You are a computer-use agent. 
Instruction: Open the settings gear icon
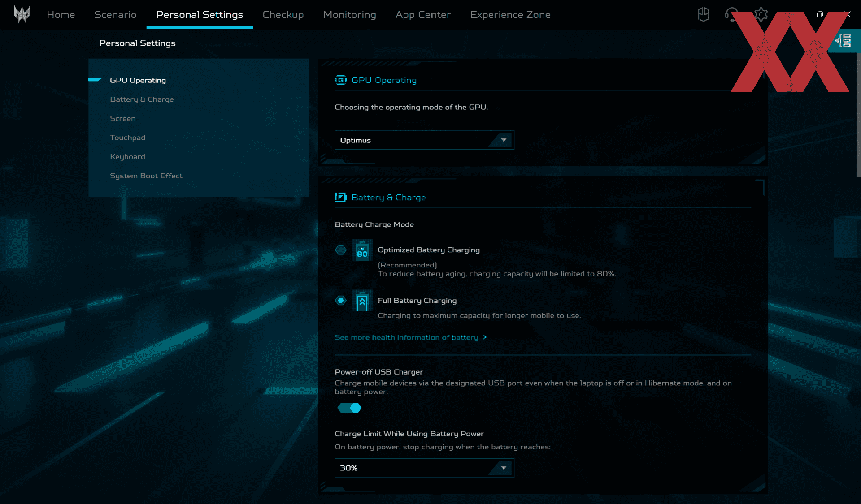[761, 14]
